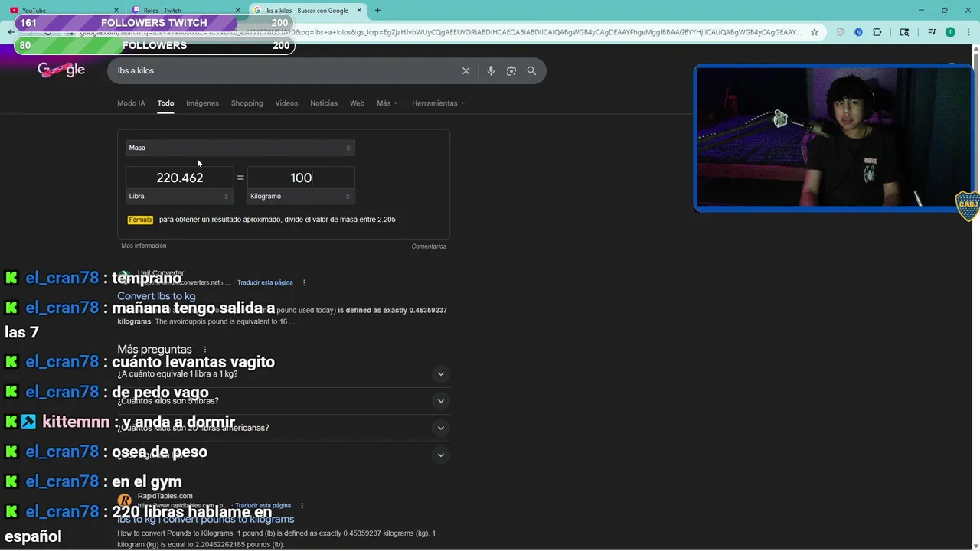
Task: Close the YouTube tab
Action: (x=116, y=11)
